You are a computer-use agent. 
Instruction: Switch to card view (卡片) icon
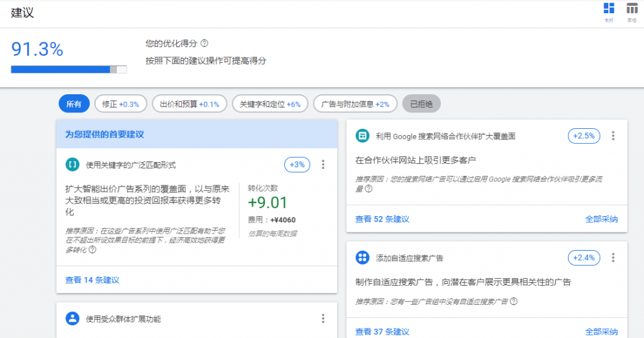(609, 8)
